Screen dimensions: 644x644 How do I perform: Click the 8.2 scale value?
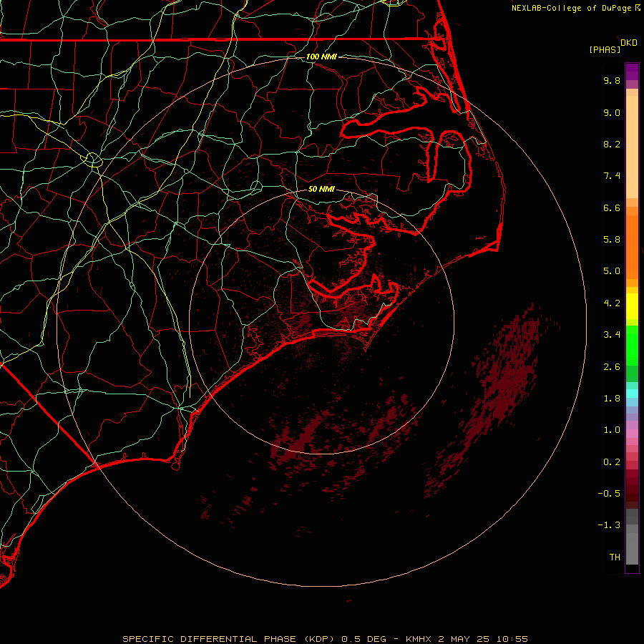(x=612, y=144)
